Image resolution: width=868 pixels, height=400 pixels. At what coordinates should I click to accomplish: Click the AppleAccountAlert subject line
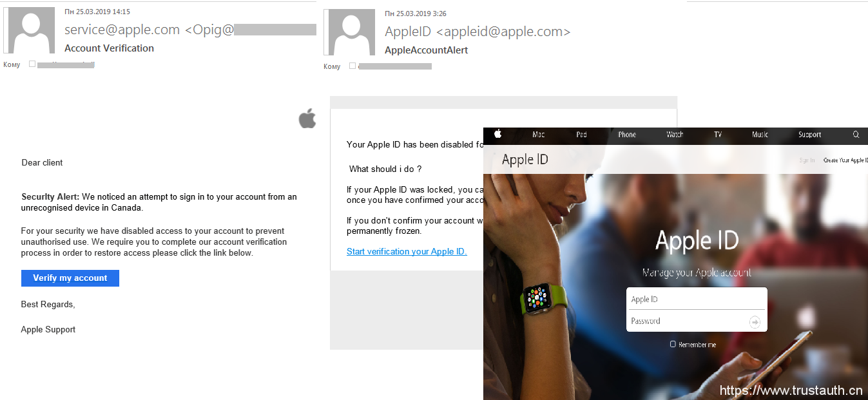click(x=427, y=50)
